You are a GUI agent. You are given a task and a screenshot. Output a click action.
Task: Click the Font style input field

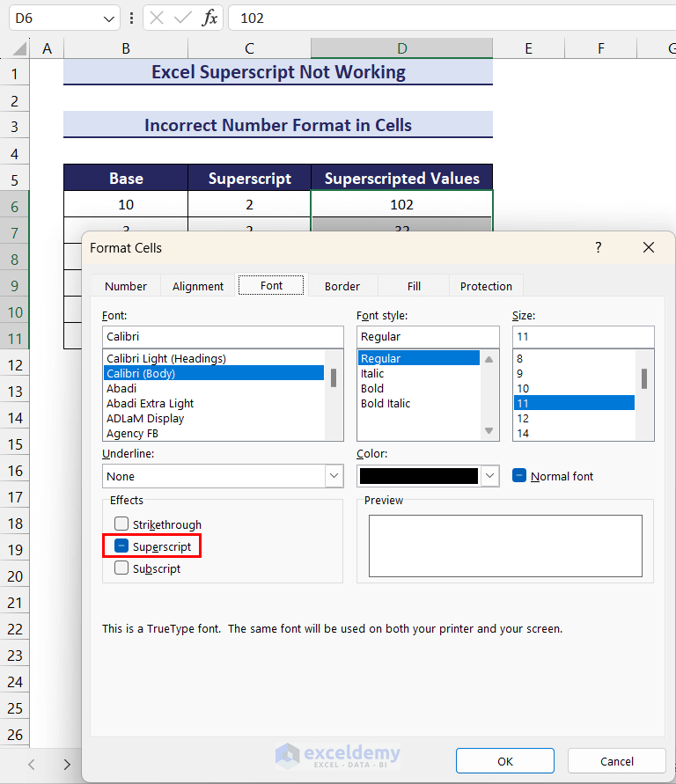click(x=428, y=336)
